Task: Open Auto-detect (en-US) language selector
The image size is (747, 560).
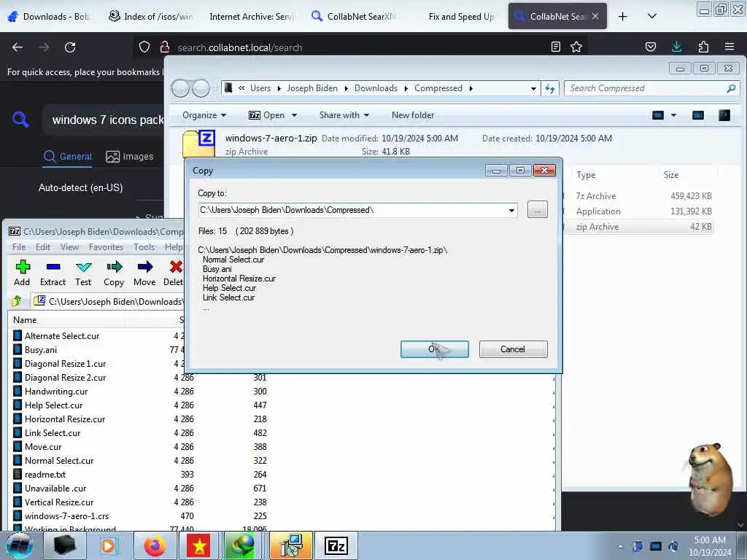Action: click(x=80, y=187)
